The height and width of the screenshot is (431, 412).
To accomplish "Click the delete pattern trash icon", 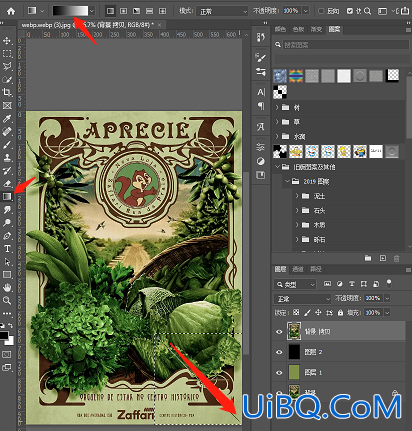I will click(x=396, y=258).
